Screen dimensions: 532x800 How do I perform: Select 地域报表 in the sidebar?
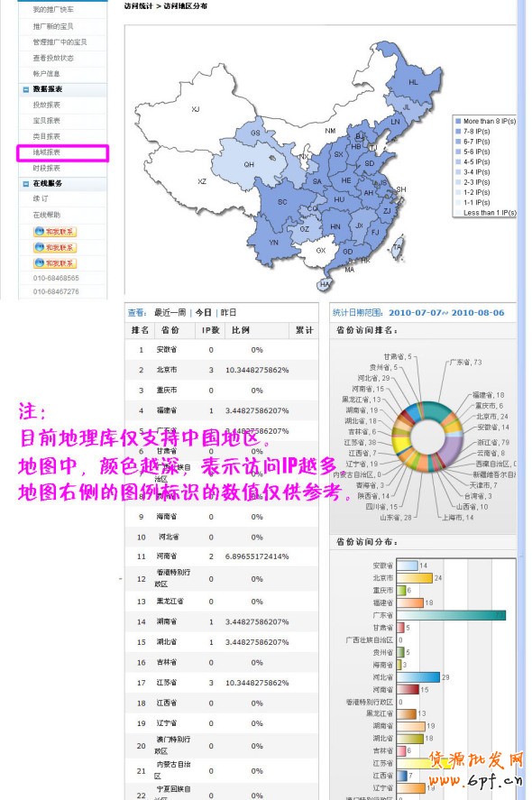(46, 152)
